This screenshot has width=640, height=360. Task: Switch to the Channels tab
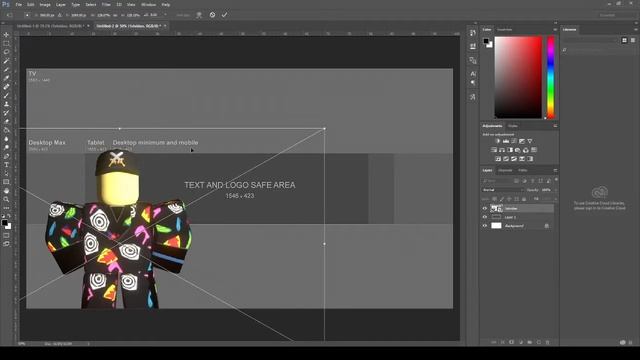[x=505, y=170]
